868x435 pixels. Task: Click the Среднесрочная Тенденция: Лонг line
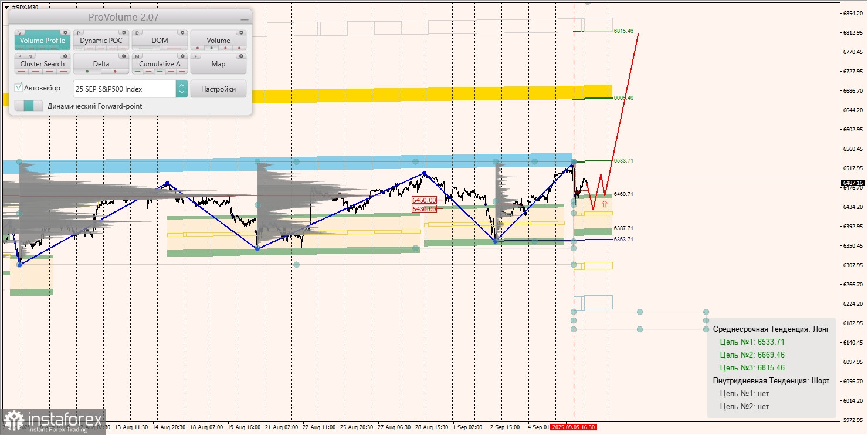tap(771, 329)
